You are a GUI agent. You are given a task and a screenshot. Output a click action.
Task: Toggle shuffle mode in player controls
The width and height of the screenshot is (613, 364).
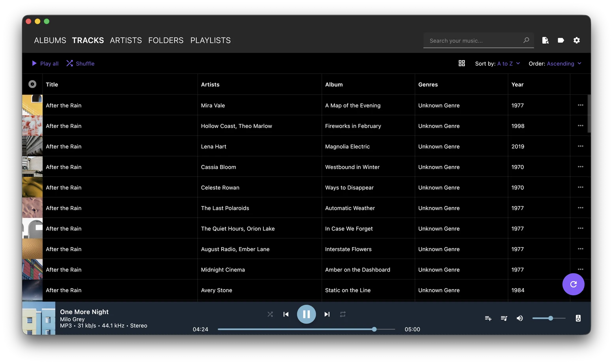click(270, 314)
